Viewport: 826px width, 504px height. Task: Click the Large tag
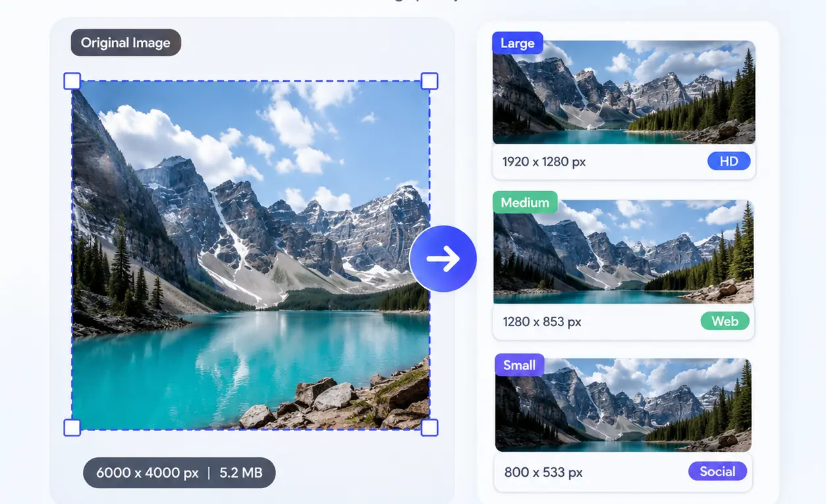518,43
